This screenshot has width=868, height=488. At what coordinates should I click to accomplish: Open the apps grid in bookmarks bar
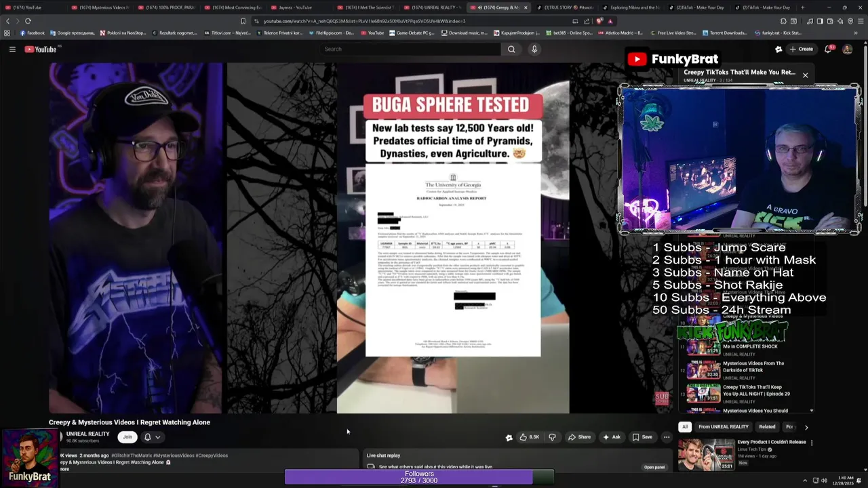tap(7, 33)
